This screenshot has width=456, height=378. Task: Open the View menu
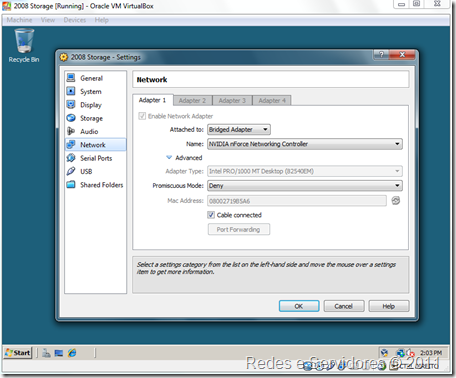48,20
